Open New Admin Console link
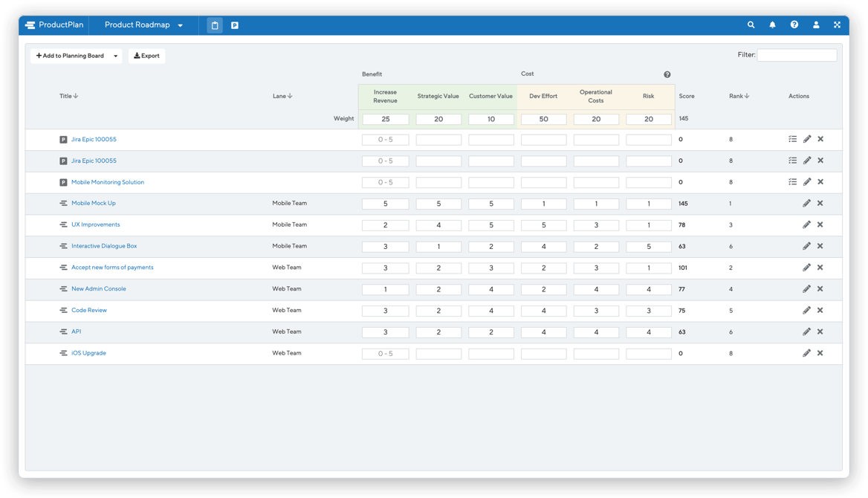 [x=99, y=289]
